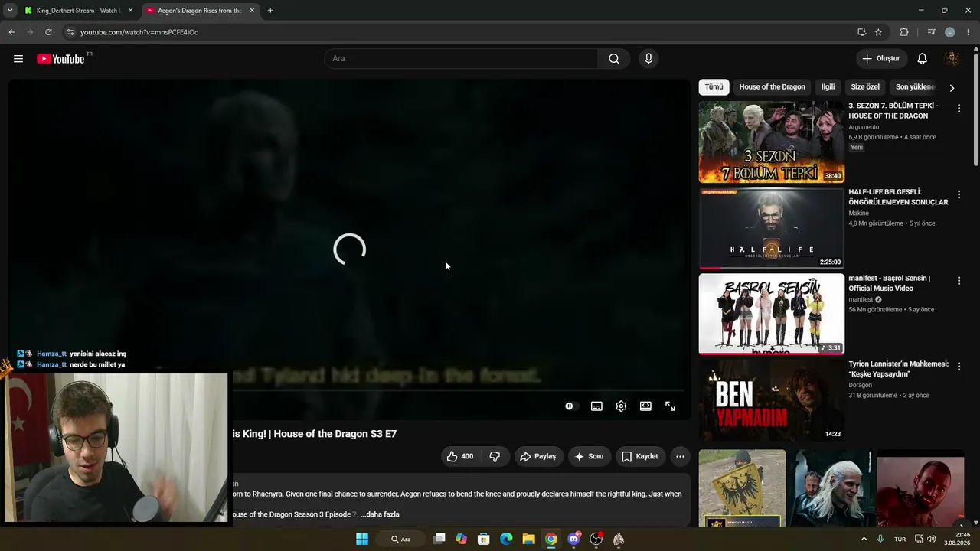This screenshot has width=980, height=551.
Task: Open the volume icon in system tray
Action: tap(931, 540)
